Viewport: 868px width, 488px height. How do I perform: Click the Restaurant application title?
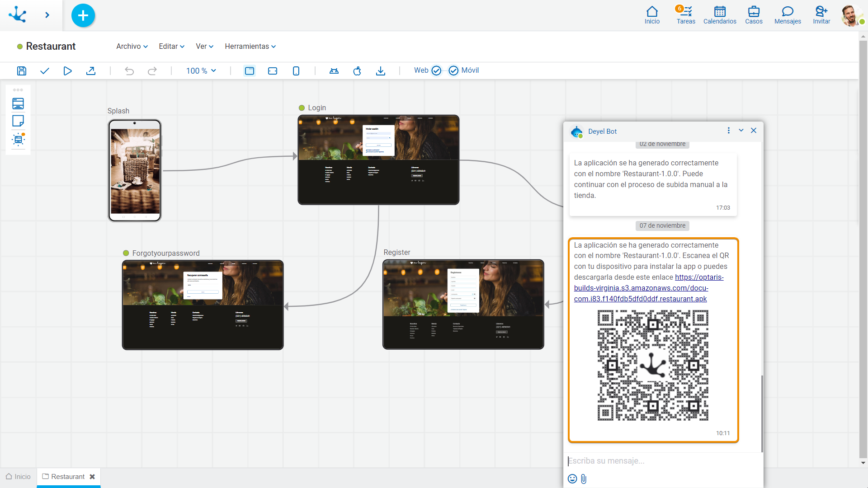click(51, 46)
